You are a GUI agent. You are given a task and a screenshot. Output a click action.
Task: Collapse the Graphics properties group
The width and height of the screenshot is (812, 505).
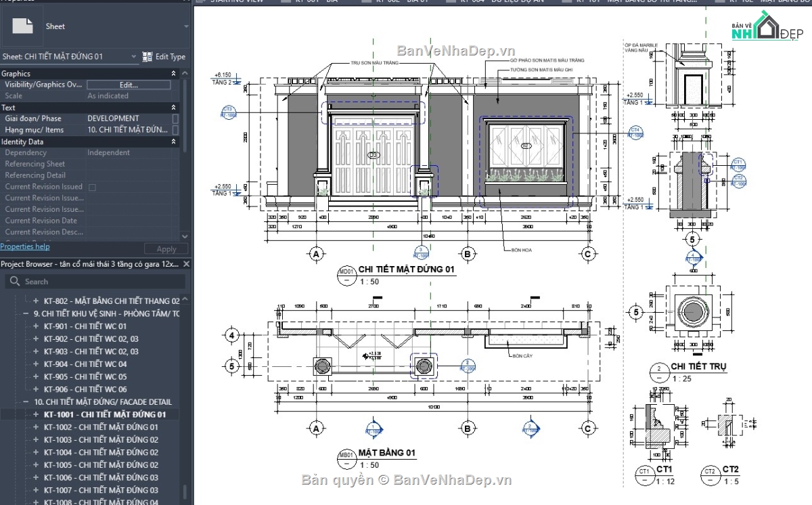coord(173,74)
